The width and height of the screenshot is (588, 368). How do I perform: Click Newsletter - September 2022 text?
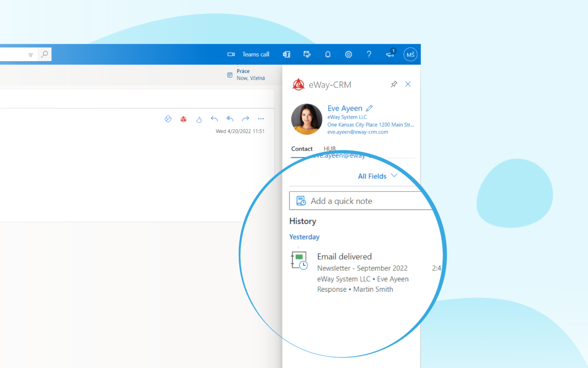(x=362, y=268)
